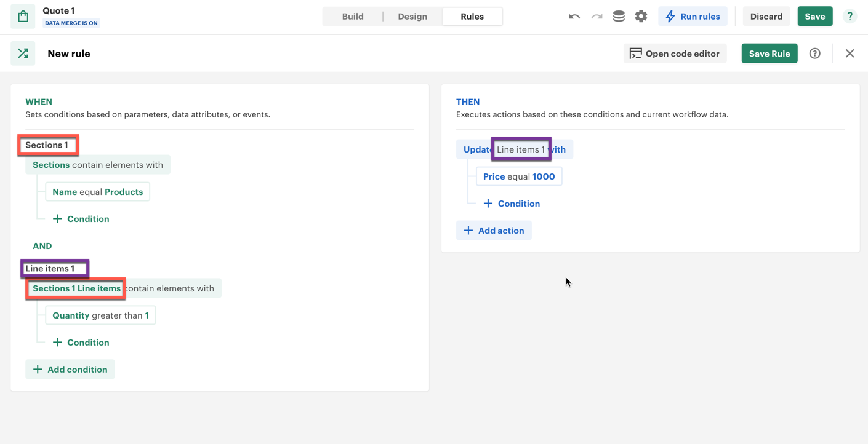Close the New rule editor
Screen dimensions: 868x444
point(850,54)
